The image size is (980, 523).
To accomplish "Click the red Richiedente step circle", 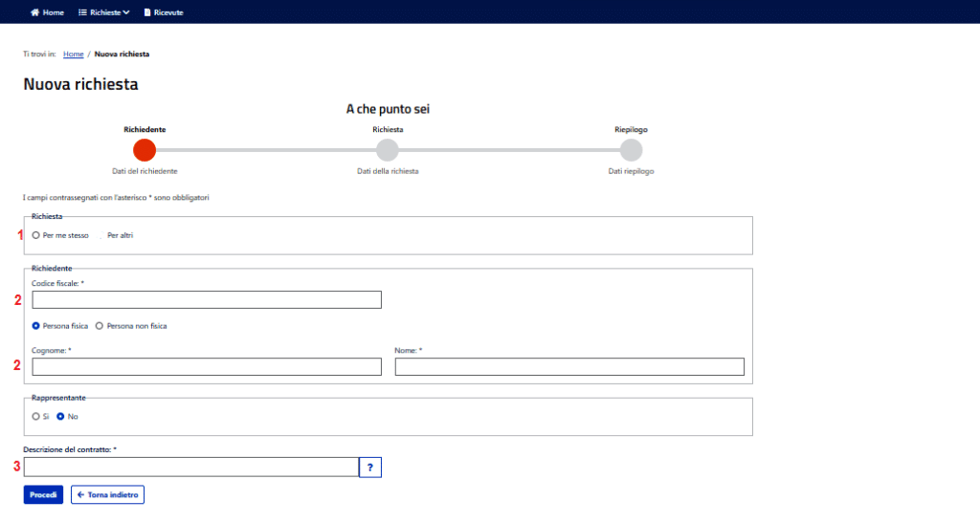I will pyautogui.click(x=145, y=150).
